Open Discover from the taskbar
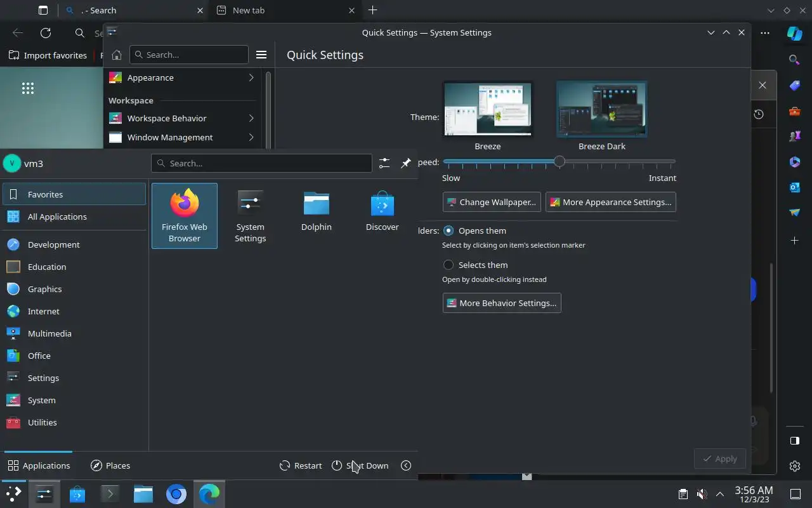The image size is (812, 508). (x=77, y=493)
